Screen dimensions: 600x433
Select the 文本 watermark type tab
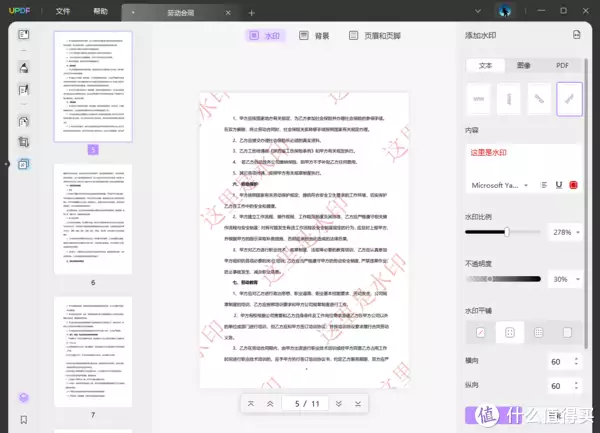[485, 65]
